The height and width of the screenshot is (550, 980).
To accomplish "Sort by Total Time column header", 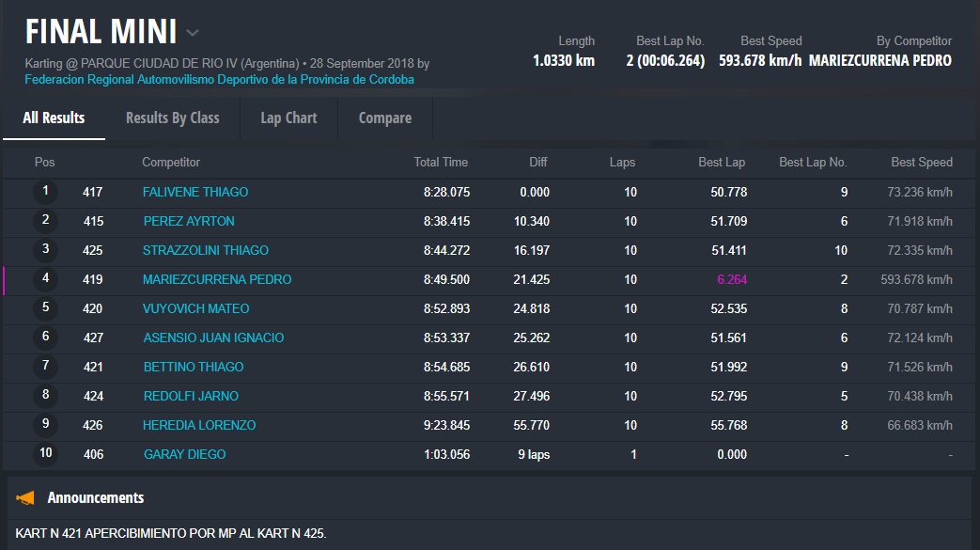I will tap(441, 162).
